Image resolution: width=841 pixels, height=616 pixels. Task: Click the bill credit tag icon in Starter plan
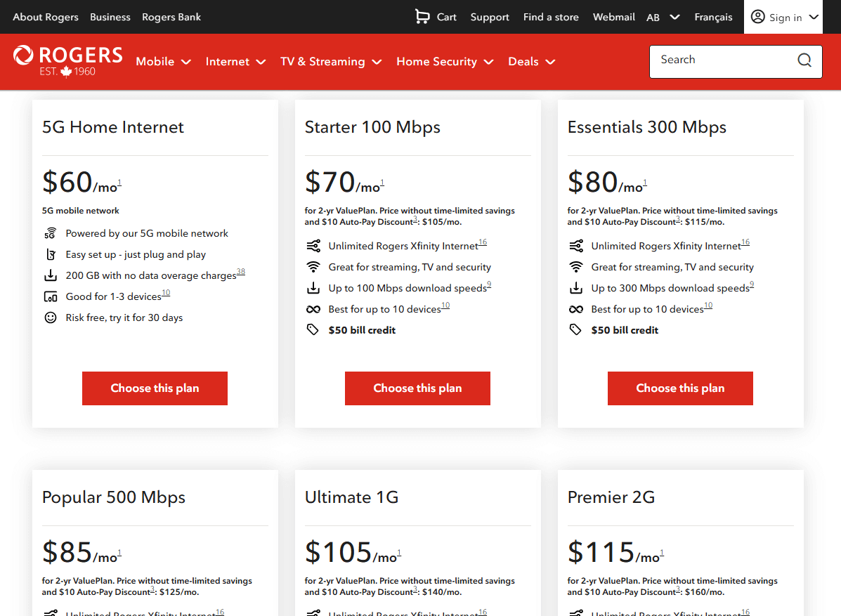[x=313, y=330]
